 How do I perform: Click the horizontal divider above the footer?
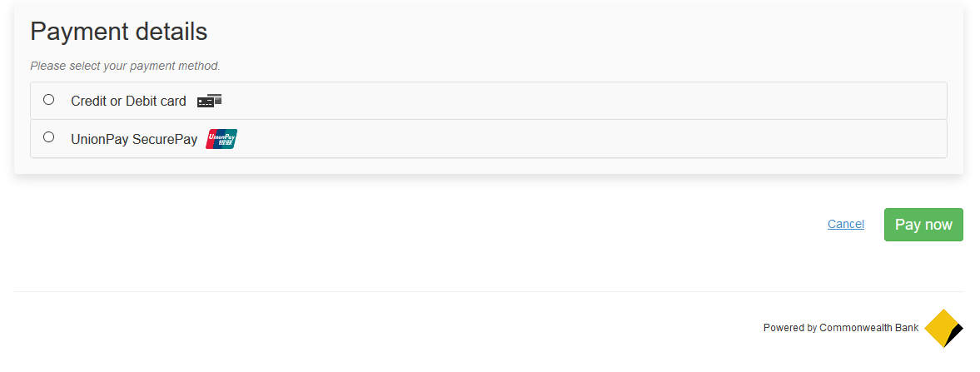(488, 291)
